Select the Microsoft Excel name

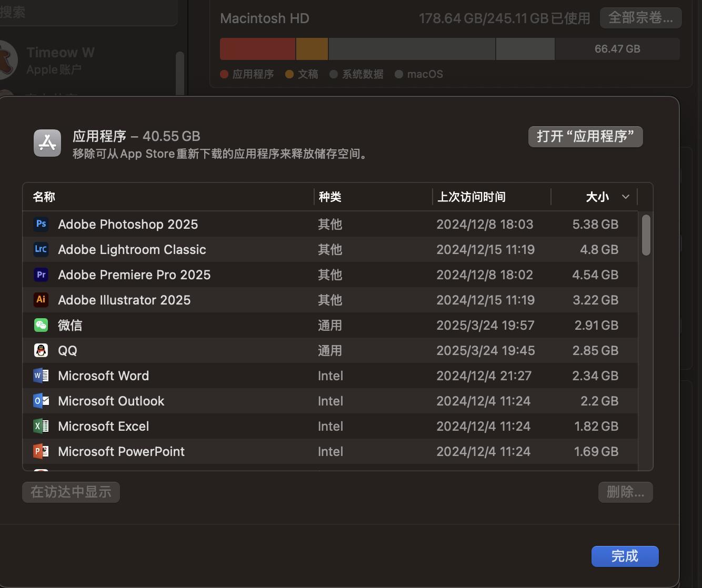[104, 426]
